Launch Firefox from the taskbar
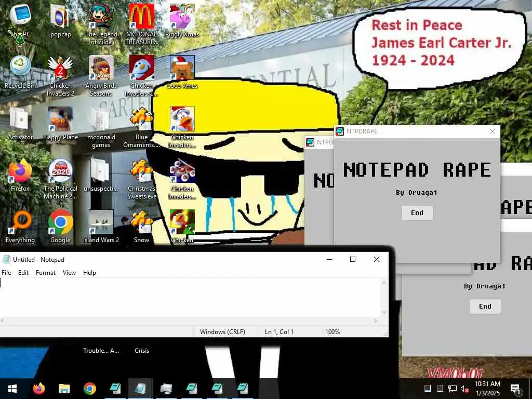This screenshot has height=399, width=532. point(39,389)
